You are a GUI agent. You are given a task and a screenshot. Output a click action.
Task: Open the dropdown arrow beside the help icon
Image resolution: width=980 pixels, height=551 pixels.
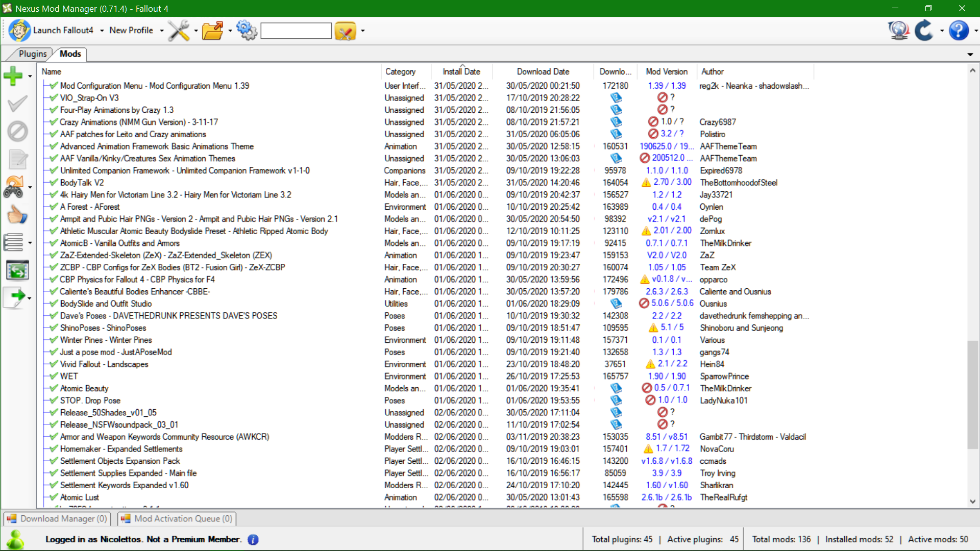pyautogui.click(x=976, y=31)
